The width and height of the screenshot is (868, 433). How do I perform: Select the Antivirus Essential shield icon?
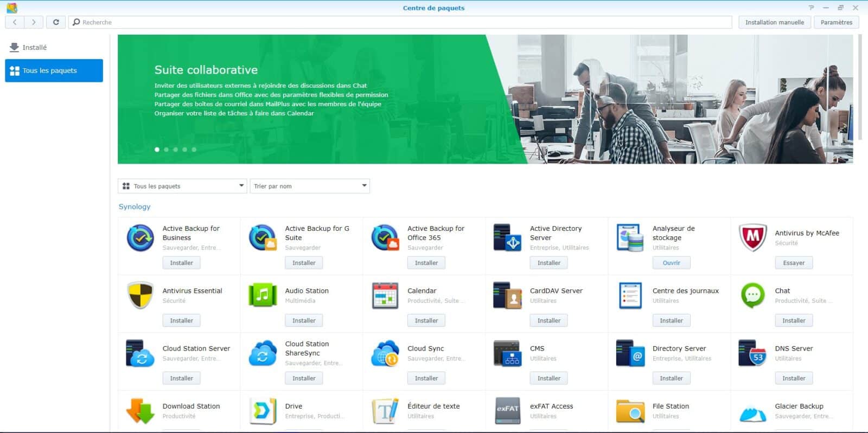point(140,295)
